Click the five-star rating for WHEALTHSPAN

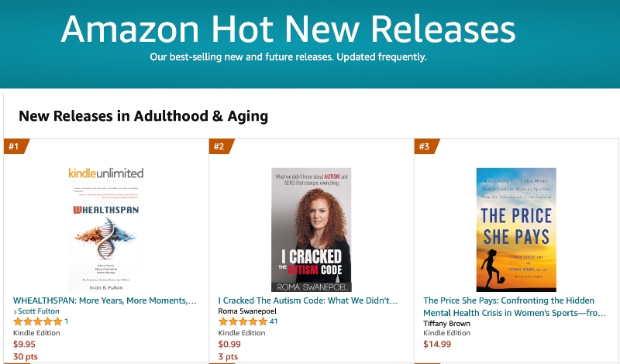click(x=38, y=321)
